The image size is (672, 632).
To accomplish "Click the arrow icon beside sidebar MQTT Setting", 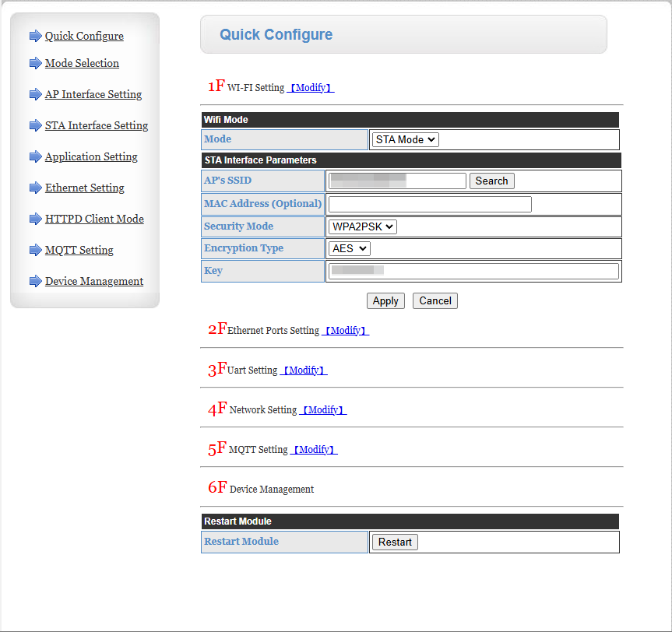I will (36, 250).
